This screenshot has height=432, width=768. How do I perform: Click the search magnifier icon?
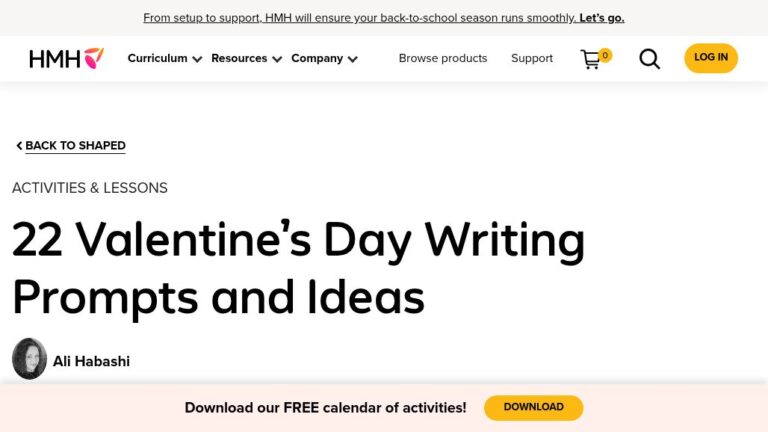tap(649, 59)
